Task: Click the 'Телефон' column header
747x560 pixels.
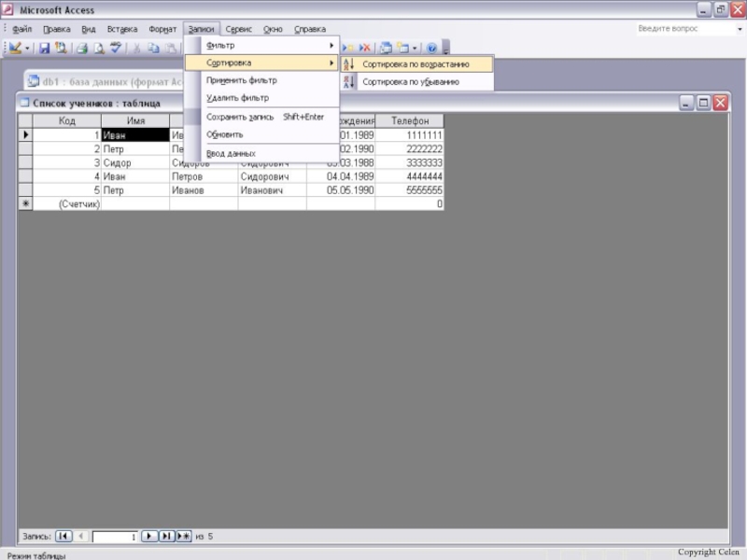Action: click(x=410, y=121)
